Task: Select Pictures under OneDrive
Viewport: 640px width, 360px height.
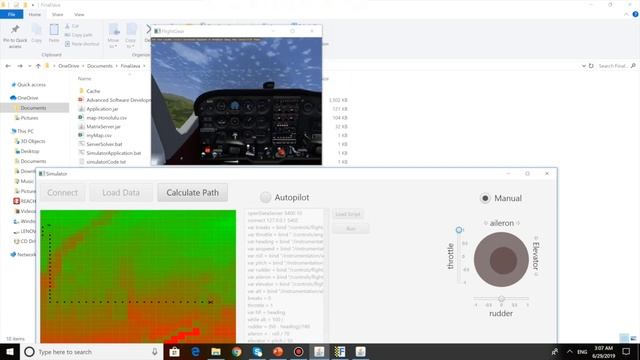Action: coord(29,118)
